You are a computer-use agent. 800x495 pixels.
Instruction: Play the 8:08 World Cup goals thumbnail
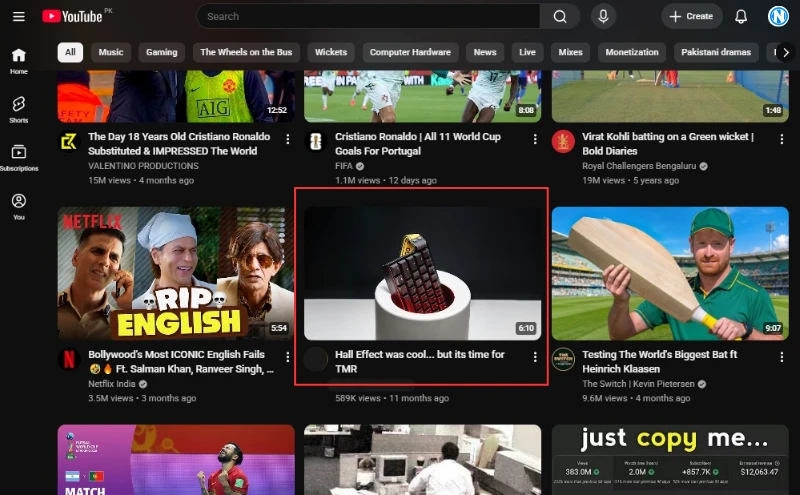pyautogui.click(x=422, y=96)
